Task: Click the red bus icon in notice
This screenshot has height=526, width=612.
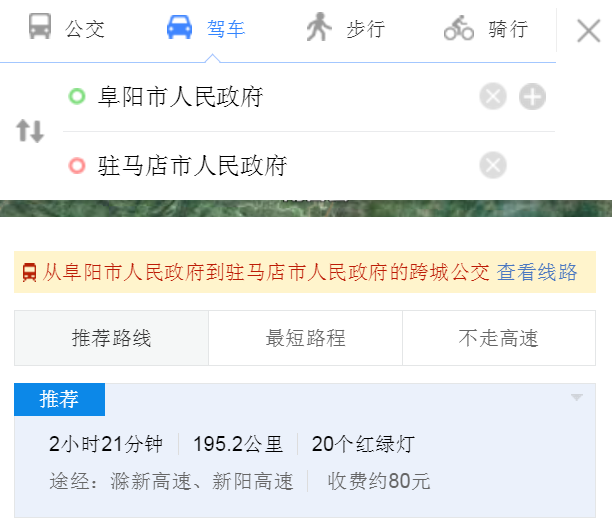Action: click(30, 272)
